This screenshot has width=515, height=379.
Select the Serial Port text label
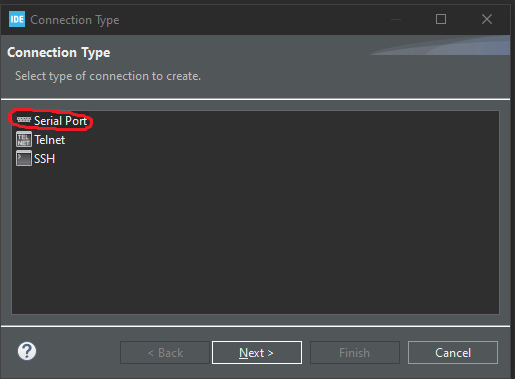coord(60,121)
